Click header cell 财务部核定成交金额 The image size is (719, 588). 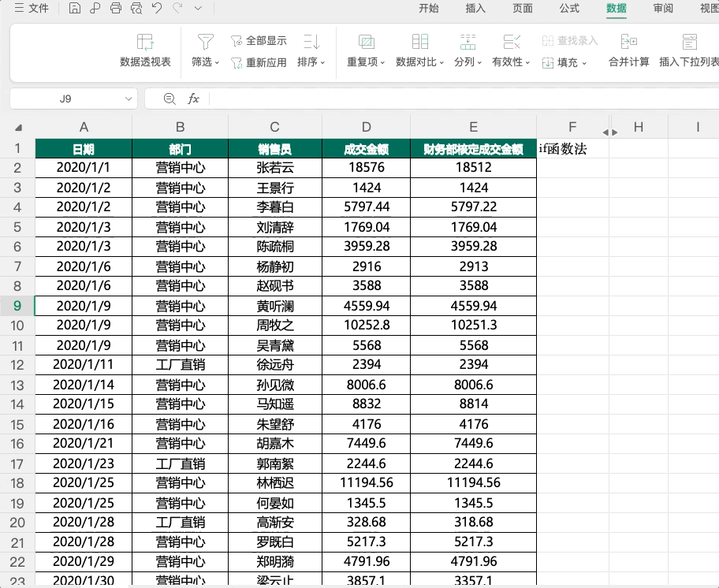[473, 149]
